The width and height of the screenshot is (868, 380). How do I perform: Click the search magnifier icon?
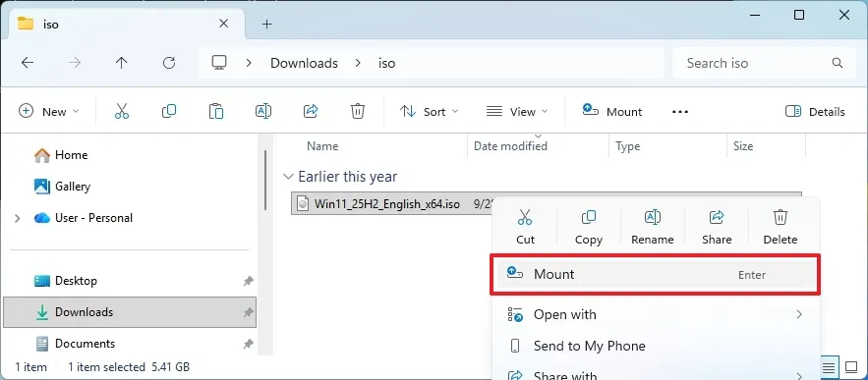tap(837, 63)
